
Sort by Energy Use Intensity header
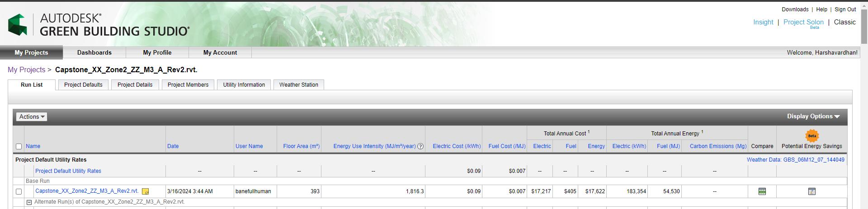pyautogui.click(x=374, y=146)
